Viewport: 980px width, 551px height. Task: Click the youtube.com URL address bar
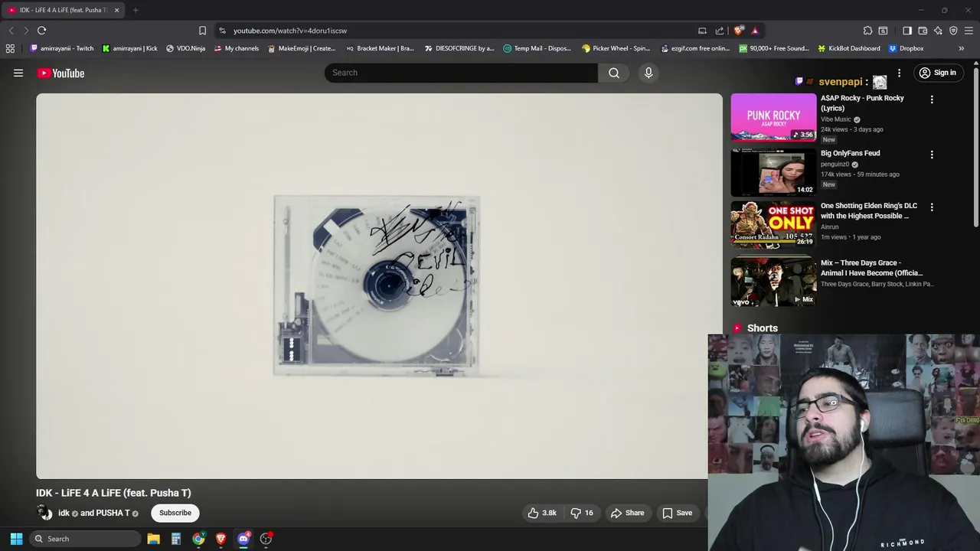459,31
